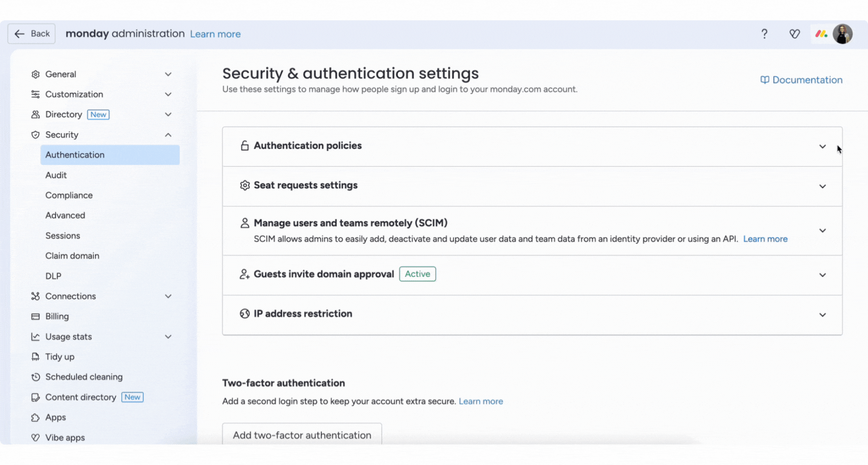Viewport: 868px width, 465px height.
Task: Click the Directory people icon
Action: click(36, 115)
